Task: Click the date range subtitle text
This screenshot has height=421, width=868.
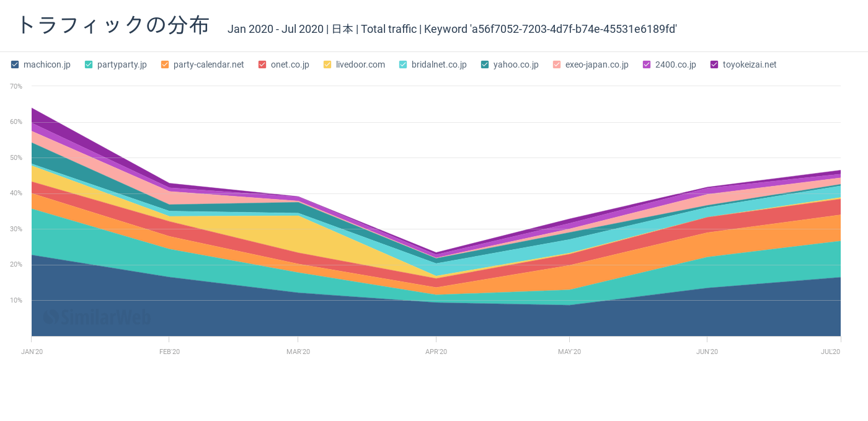Action: 275,29
